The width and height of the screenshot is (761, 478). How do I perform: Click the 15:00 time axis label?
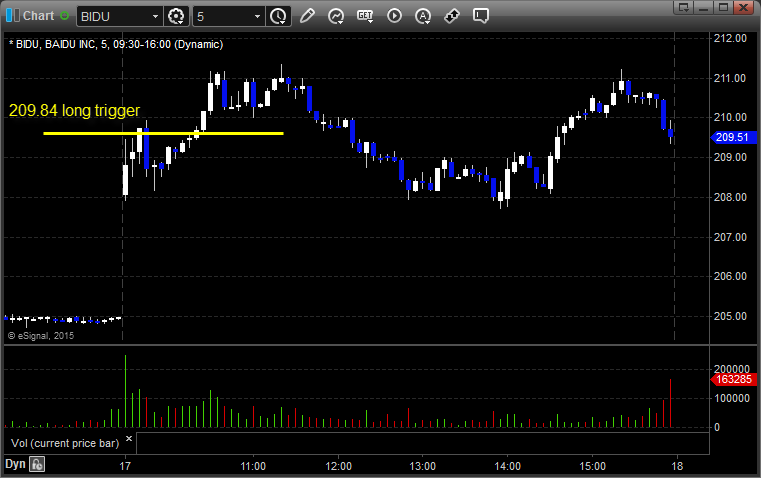click(593, 466)
